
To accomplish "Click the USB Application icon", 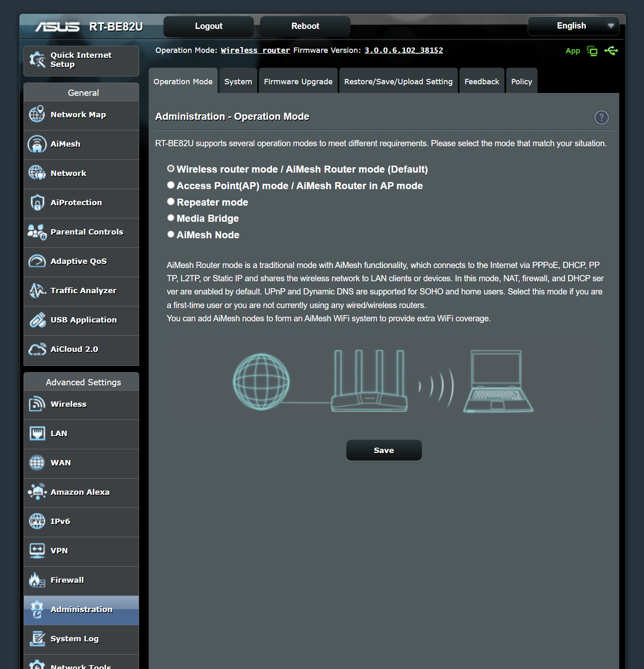I will [37, 320].
